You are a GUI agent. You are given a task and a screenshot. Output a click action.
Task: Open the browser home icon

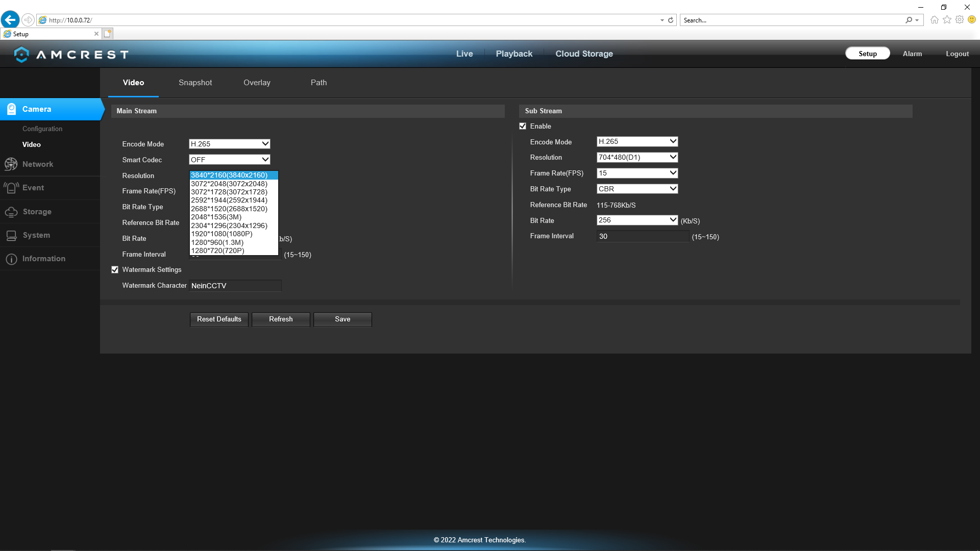click(x=934, y=20)
